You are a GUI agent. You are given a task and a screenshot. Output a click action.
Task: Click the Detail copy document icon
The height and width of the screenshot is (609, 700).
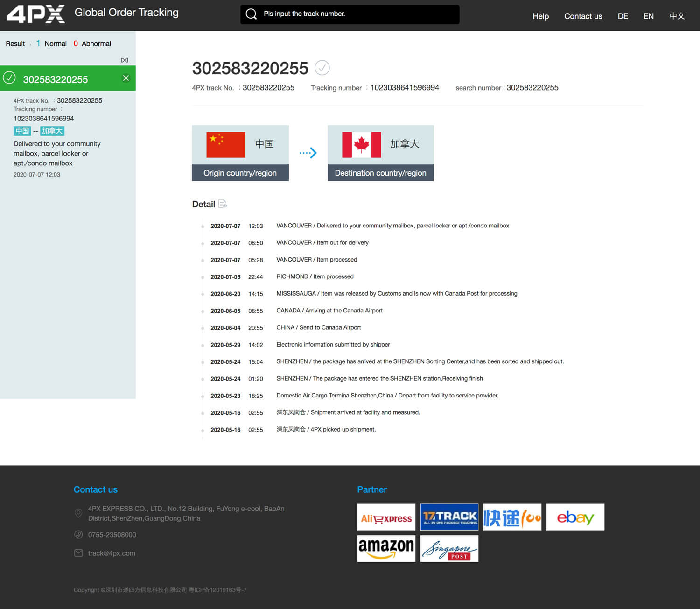click(x=223, y=204)
